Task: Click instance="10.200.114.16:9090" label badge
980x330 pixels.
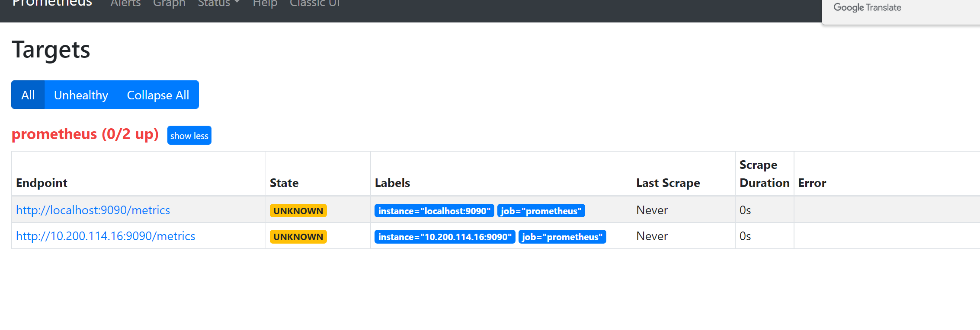Action: [x=445, y=237]
